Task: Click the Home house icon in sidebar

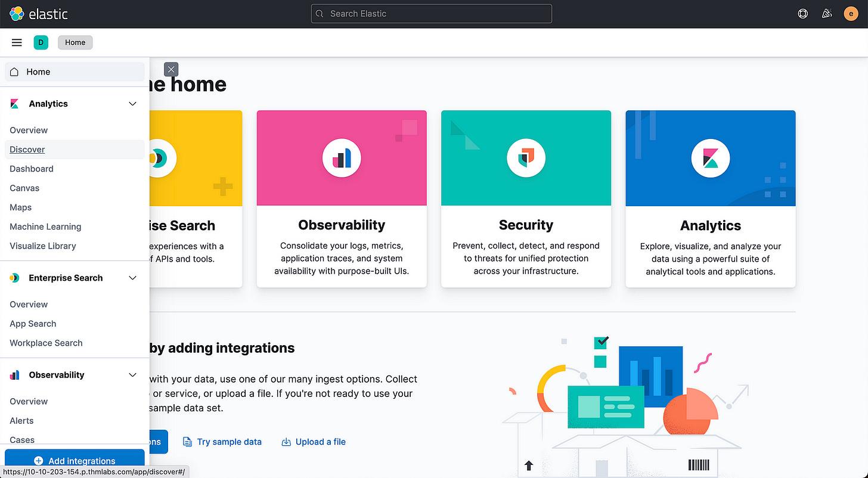Action: [x=14, y=72]
